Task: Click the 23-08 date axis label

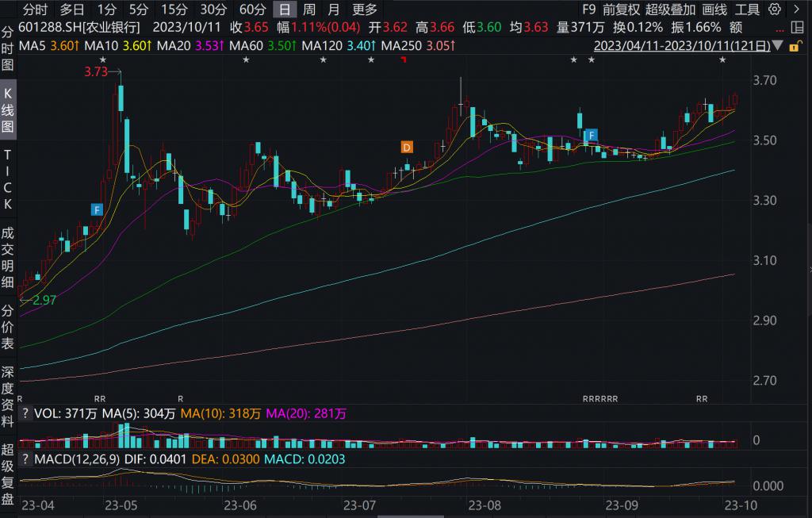Action: coord(485,505)
